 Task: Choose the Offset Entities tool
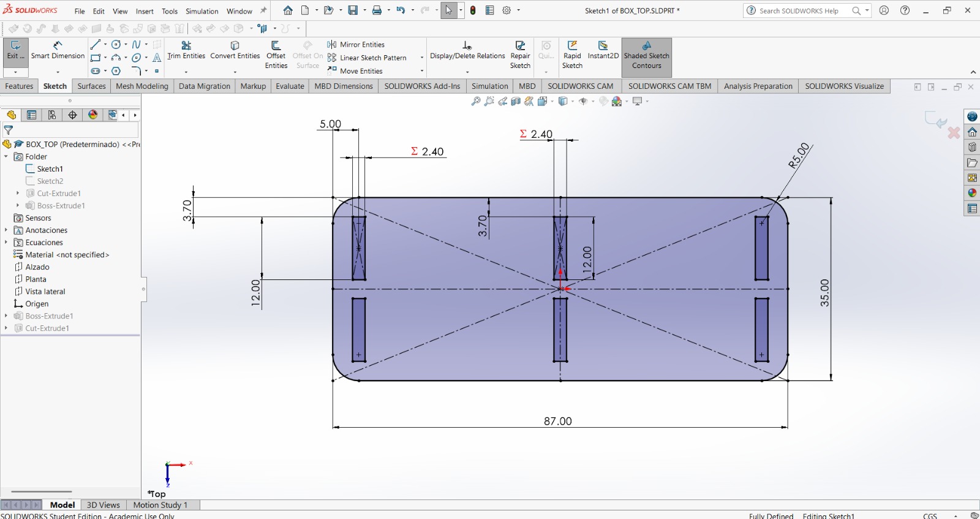(276, 55)
